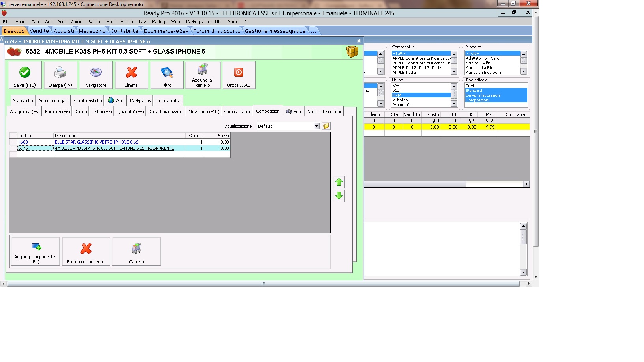Open the Articoli collegati tab
Viewport: 644px width, 362px height.
[53, 101]
